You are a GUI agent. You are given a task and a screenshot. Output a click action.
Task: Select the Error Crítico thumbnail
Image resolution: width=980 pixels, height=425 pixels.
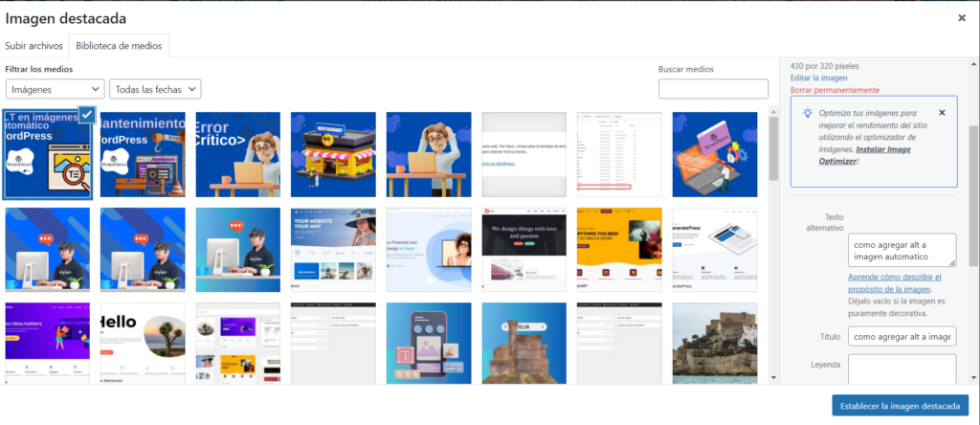click(x=237, y=155)
